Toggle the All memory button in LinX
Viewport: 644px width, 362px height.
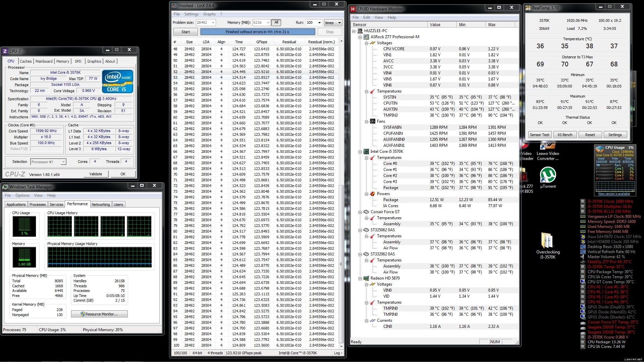(276, 22)
